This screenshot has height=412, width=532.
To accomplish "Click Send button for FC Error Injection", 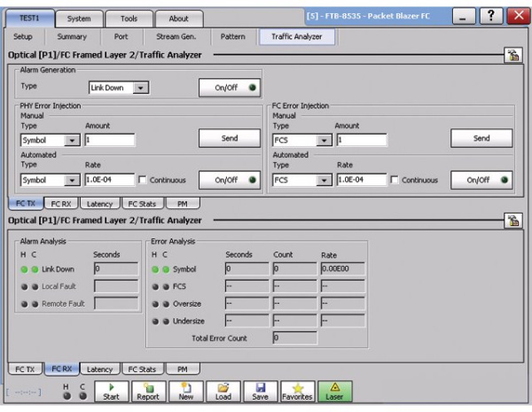I will coord(481,138).
